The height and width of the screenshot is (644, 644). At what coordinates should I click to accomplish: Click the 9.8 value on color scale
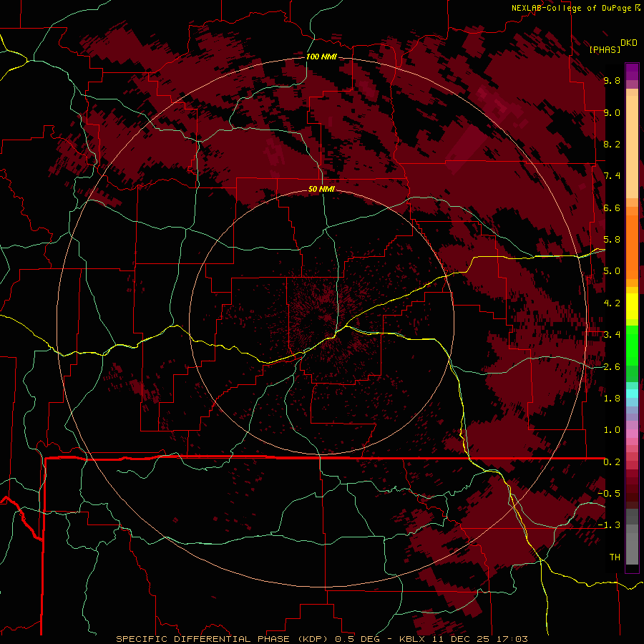point(612,80)
